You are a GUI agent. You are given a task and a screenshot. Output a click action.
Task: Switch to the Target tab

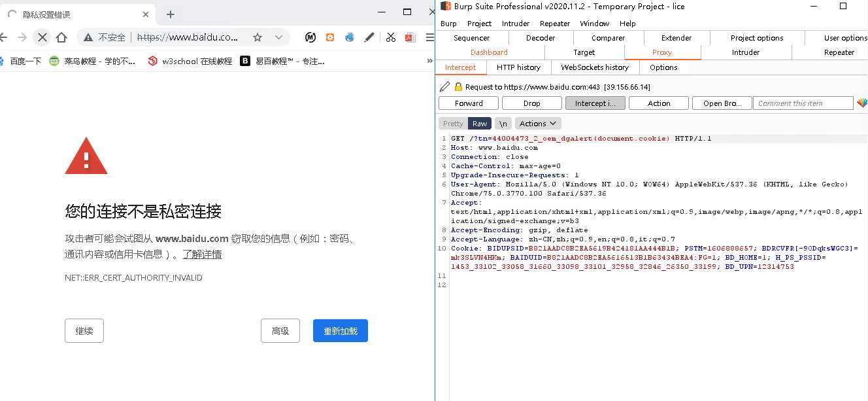tap(584, 52)
